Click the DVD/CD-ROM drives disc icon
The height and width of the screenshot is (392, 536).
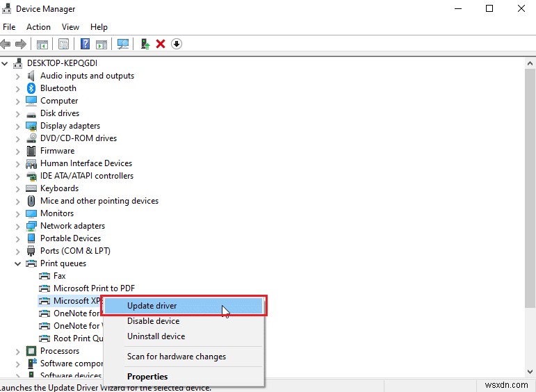[31, 138]
